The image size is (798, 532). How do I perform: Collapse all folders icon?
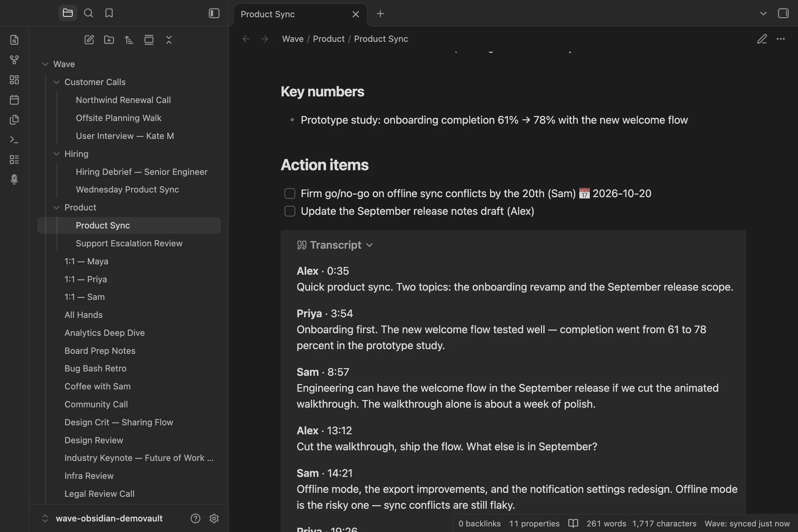tap(169, 40)
